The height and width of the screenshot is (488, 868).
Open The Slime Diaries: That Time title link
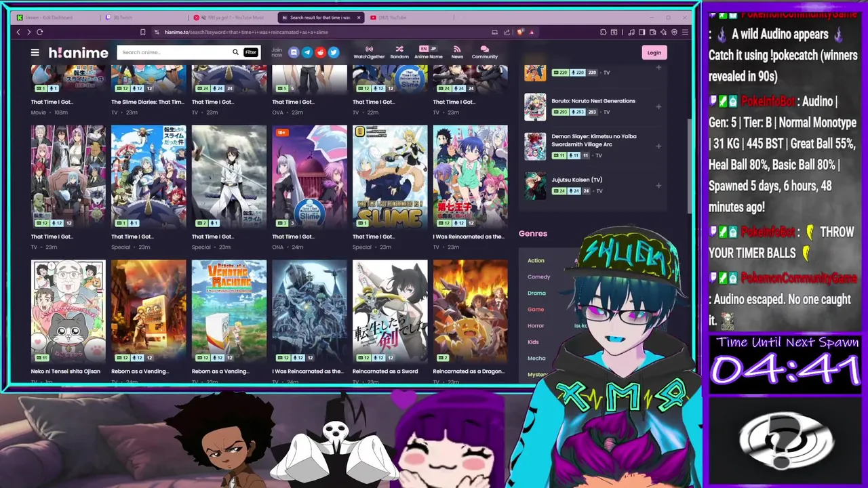(147, 102)
